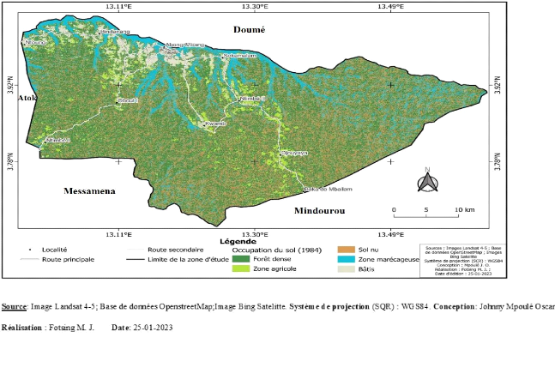Click the '13.11°E' label below the map
The height and width of the screenshot is (392, 555).
(119, 234)
